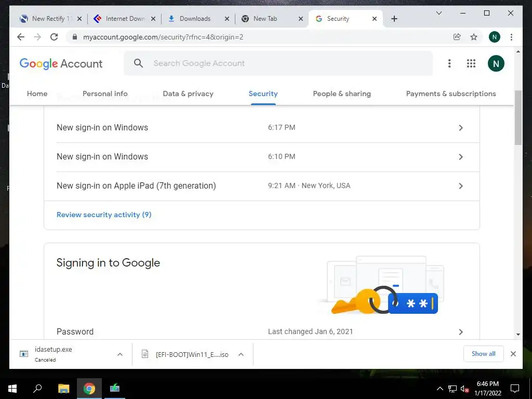Click Review security activity (9) link
The width and height of the screenshot is (532, 399).
tap(104, 215)
